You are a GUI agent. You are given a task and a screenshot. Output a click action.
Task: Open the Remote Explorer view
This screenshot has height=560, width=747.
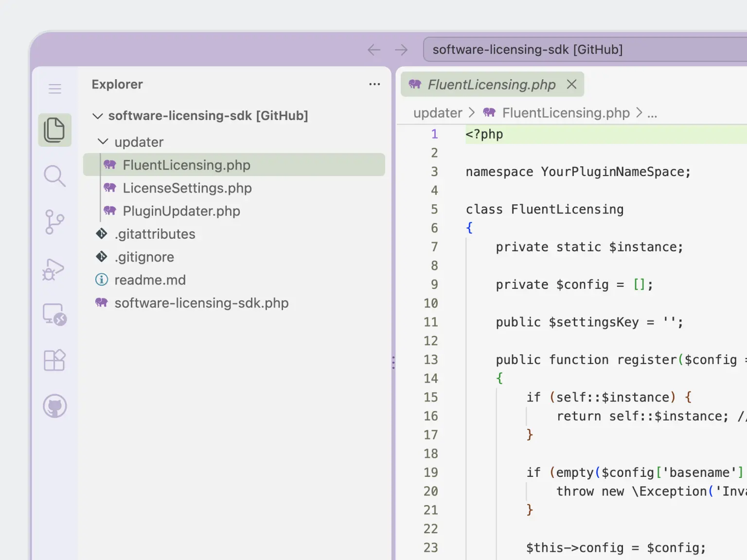[x=54, y=315]
